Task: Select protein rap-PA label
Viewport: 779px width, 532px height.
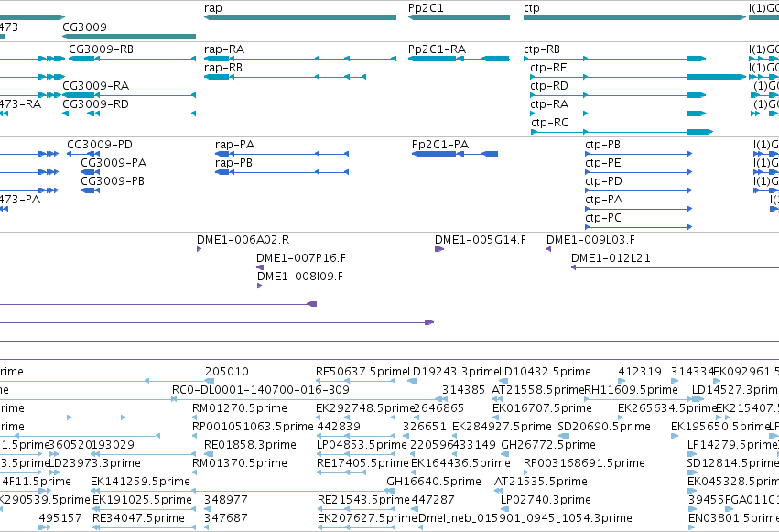Action: 235,145
